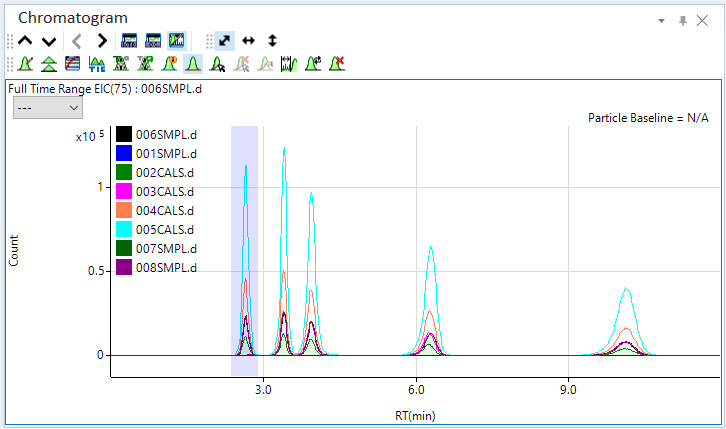Image resolution: width=726 pixels, height=429 pixels.
Task: Click the dark green swatch for 007SMPL.d
Action: click(124, 248)
